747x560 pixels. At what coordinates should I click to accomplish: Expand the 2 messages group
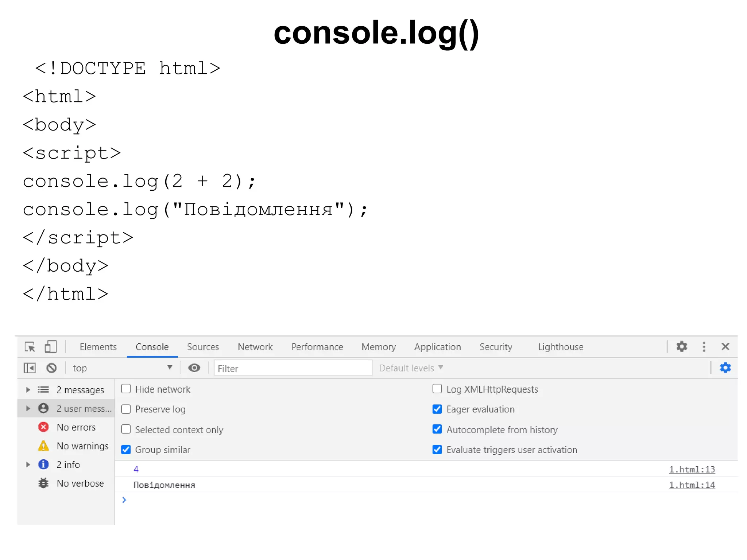point(28,390)
